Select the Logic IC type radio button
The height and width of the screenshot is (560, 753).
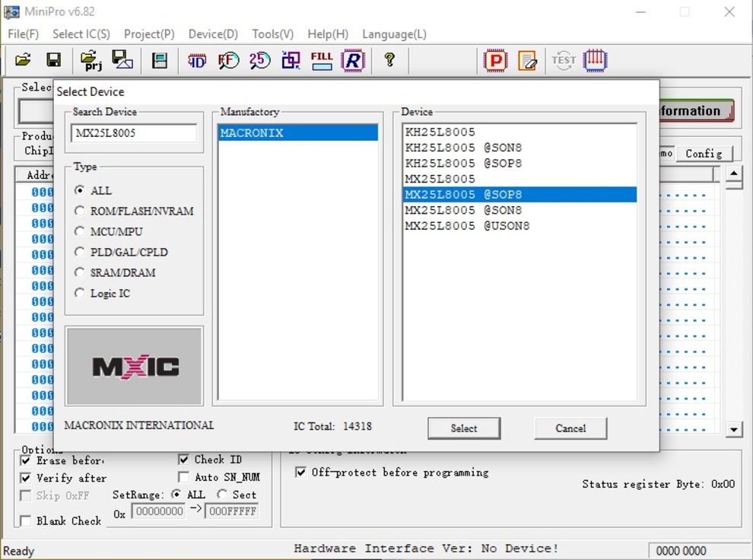(x=80, y=293)
